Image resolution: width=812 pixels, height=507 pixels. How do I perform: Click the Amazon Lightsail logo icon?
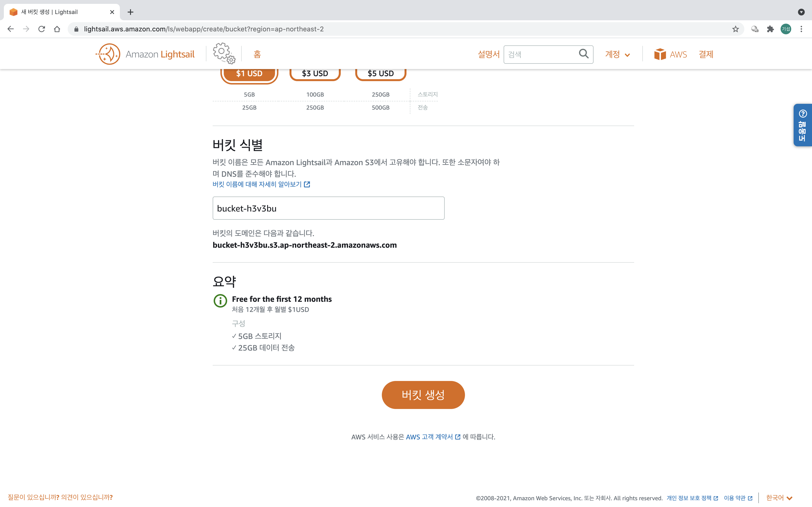(108, 54)
